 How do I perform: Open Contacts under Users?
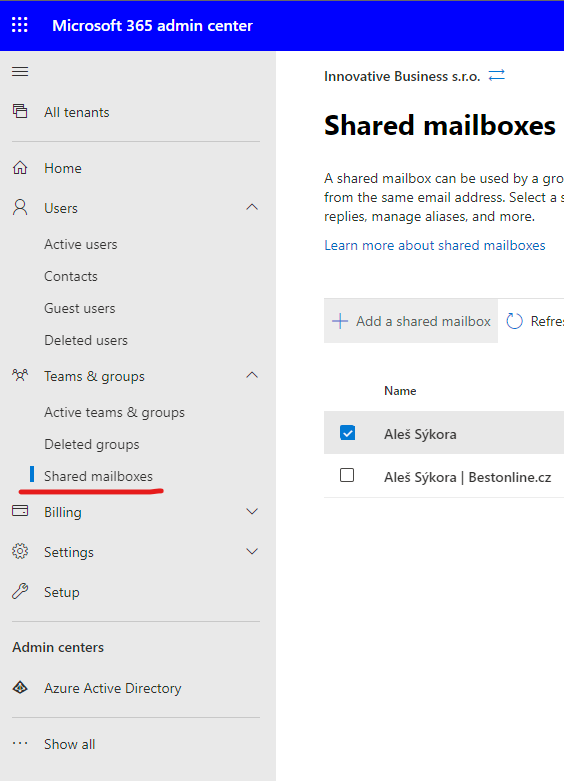click(x=71, y=276)
